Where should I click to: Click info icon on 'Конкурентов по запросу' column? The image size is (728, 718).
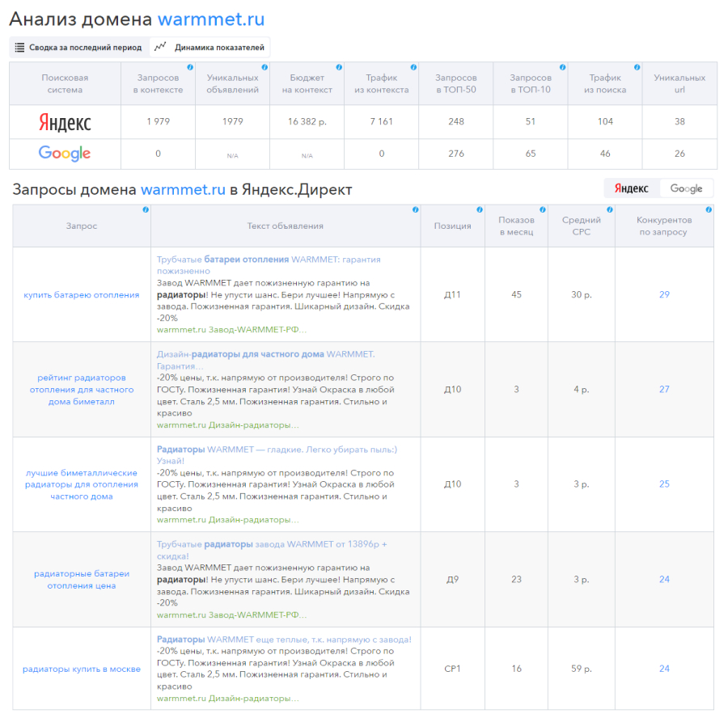click(709, 210)
